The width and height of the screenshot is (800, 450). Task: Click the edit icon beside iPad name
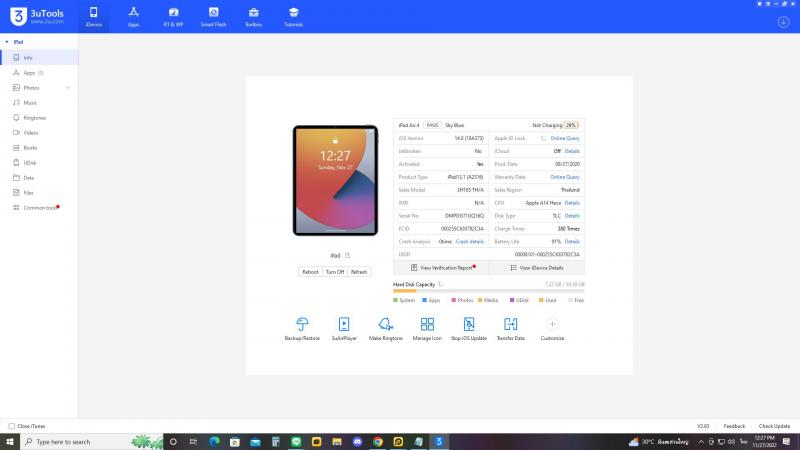(x=348, y=256)
